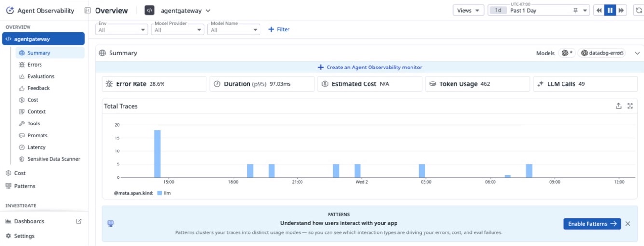Image resolution: width=644 pixels, height=246 pixels.
Task: Click the Overview page title
Action: pyautogui.click(x=111, y=10)
